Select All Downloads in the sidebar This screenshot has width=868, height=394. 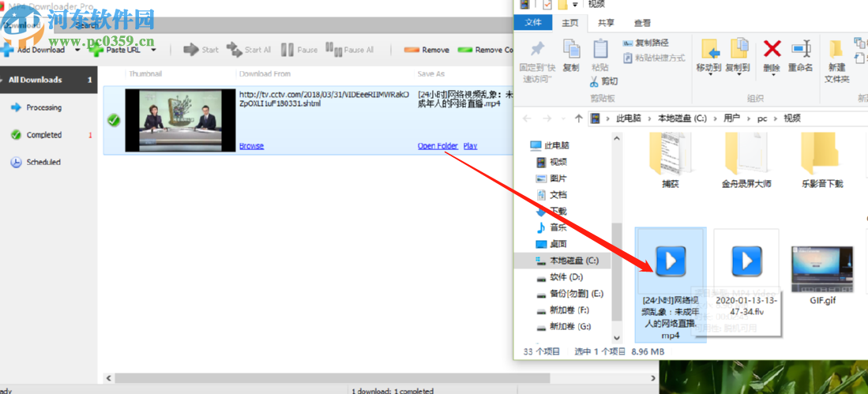click(49, 80)
